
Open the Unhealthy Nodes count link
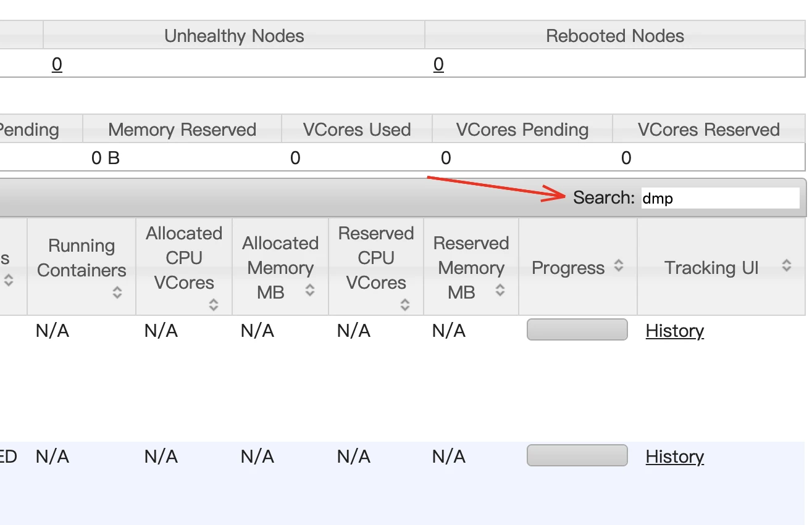coord(57,64)
